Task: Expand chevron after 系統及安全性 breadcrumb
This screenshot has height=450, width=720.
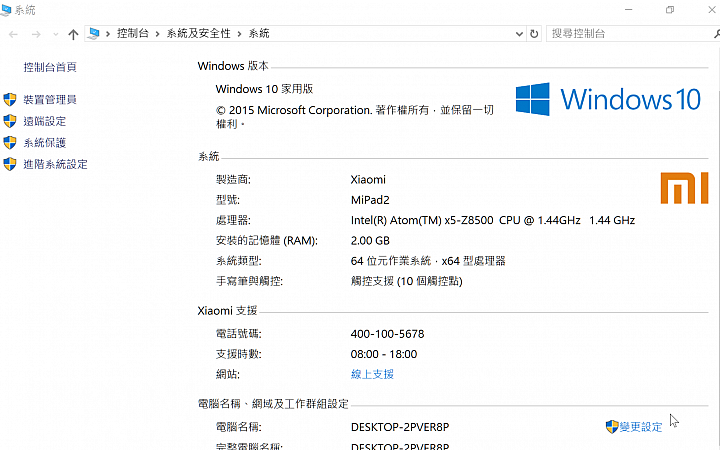Action: [x=239, y=34]
